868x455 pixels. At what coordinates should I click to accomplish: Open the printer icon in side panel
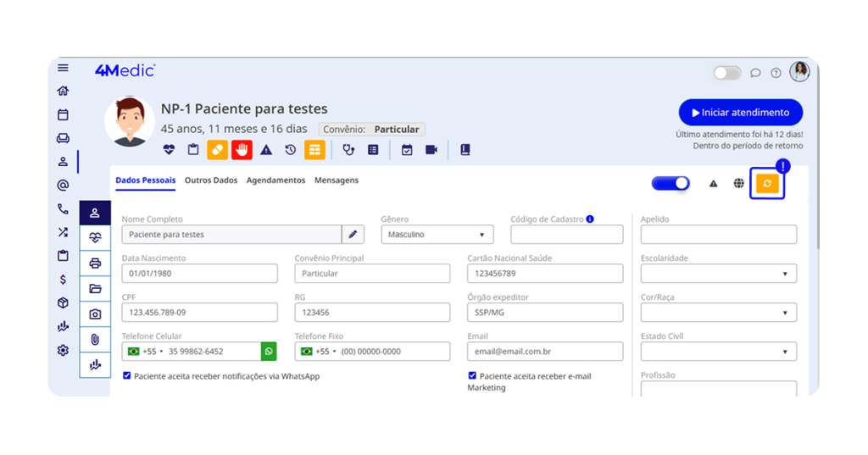[x=95, y=264]
